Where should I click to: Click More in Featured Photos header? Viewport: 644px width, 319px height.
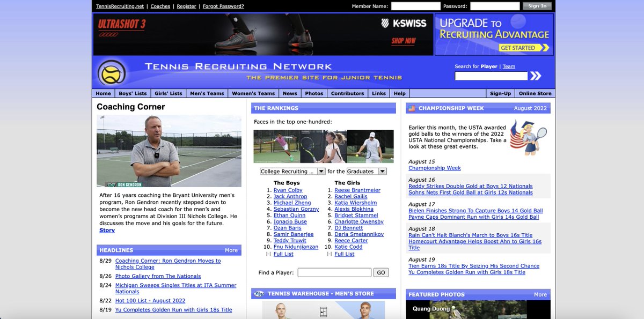[x=540, y=294]
